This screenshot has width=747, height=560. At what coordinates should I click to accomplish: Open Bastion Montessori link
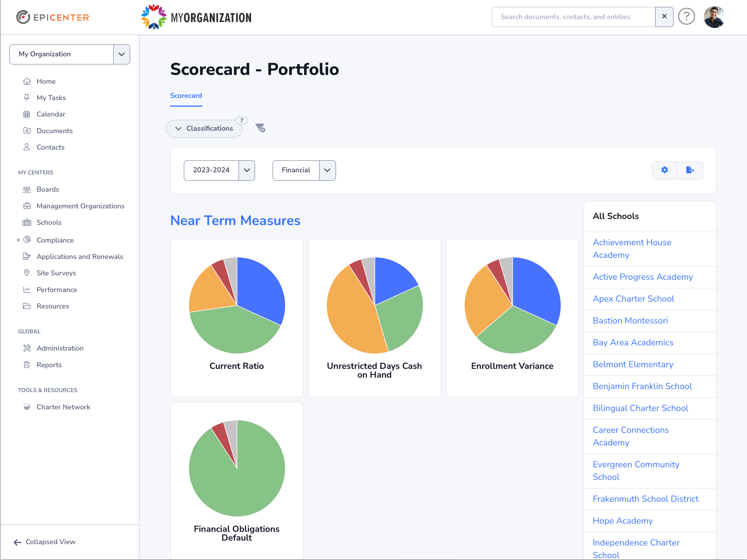[x=630, y=320]
